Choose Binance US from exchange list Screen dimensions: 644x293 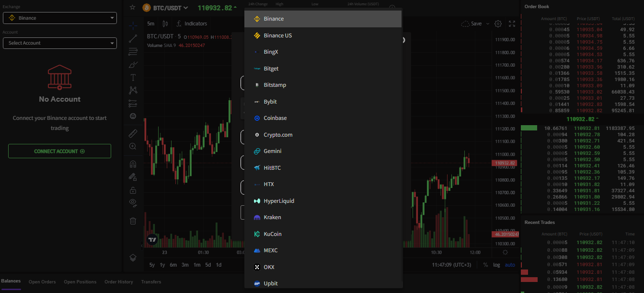tap(323, 35)
